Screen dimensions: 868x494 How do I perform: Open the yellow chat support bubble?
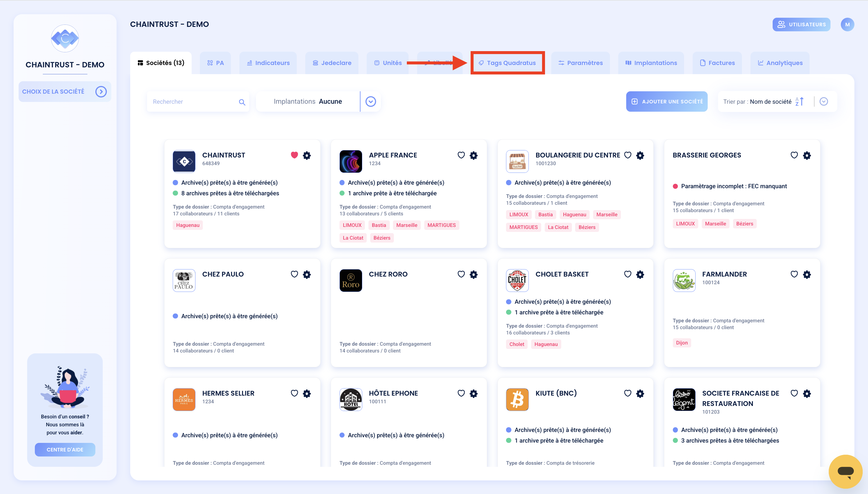[x=845, y=471]
